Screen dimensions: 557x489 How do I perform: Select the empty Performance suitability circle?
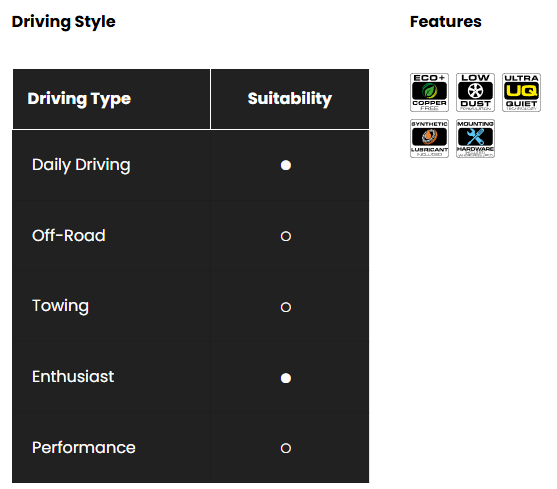286,448
